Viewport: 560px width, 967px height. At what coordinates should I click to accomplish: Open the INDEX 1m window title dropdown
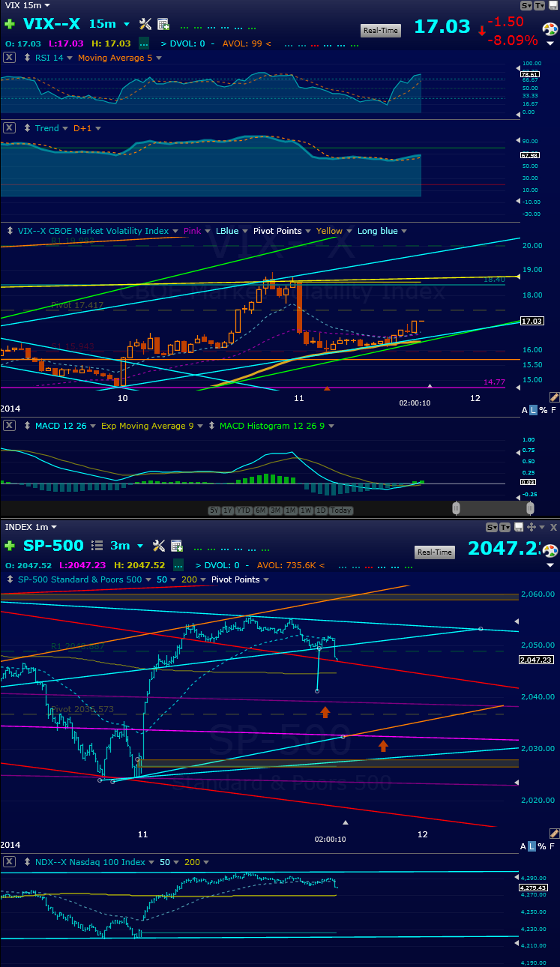tap(52, 527)
